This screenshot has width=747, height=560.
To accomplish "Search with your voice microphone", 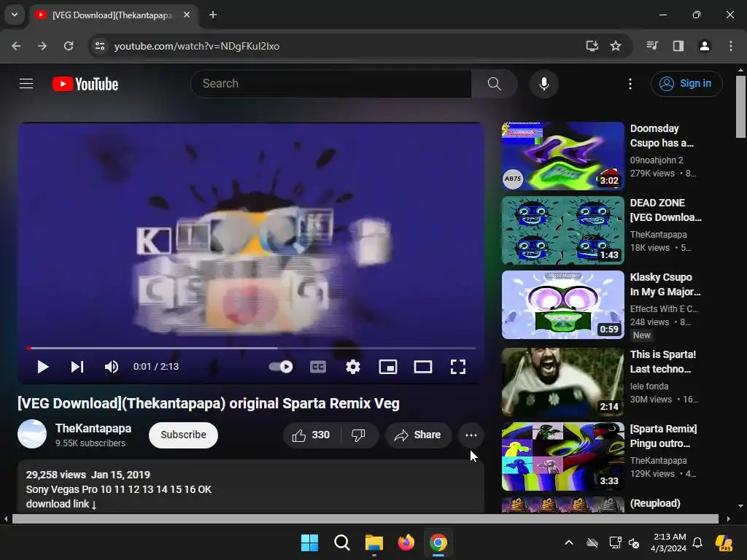I will pyautogui.click(x=544, y=84).
